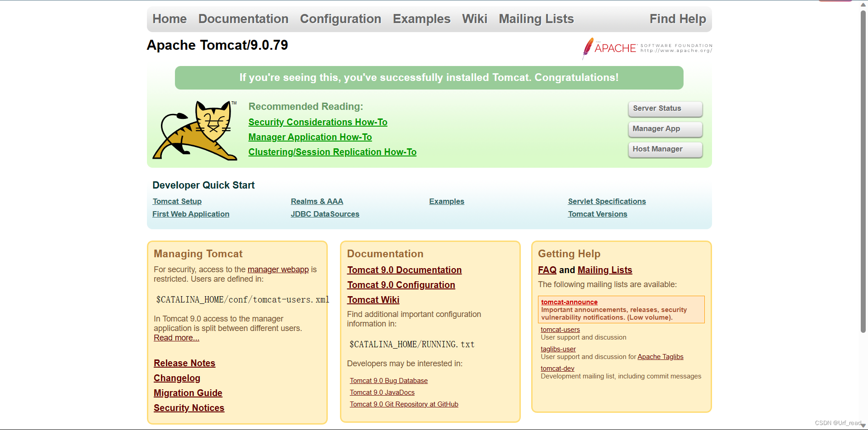Image resolution: width=868 pixels, height=430 pixels.
Task: Follow the Apache Taglibs link
Action: (x=660, y=357)
